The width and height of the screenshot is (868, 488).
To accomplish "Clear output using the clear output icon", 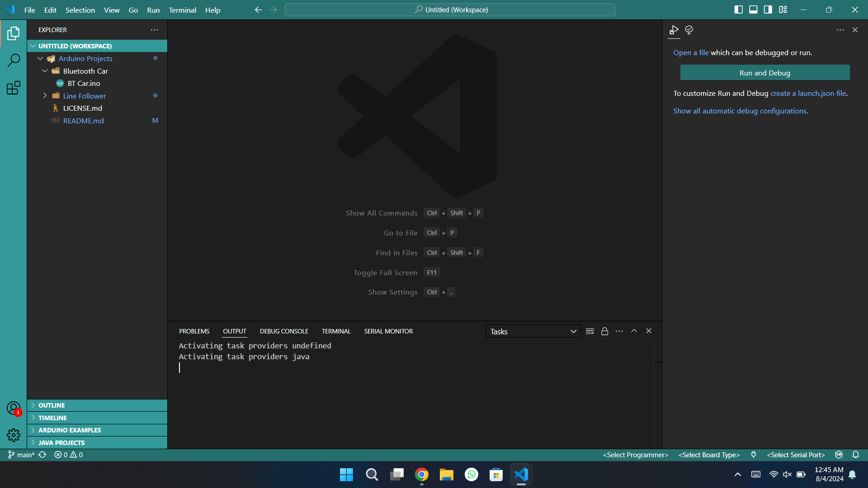I will 590,331.
